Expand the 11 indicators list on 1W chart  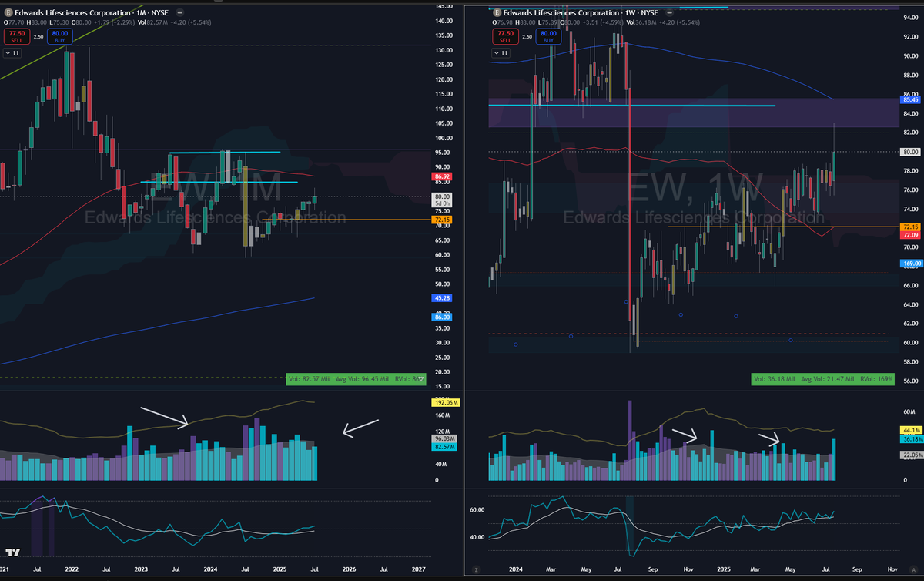[502, 53]
